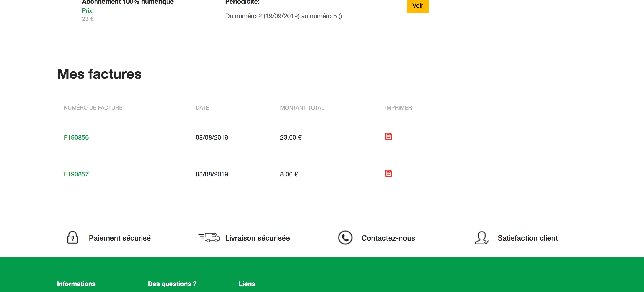Click the customer satisfaction person icon
The image size is (644, 292).
(x=481, y=238)
